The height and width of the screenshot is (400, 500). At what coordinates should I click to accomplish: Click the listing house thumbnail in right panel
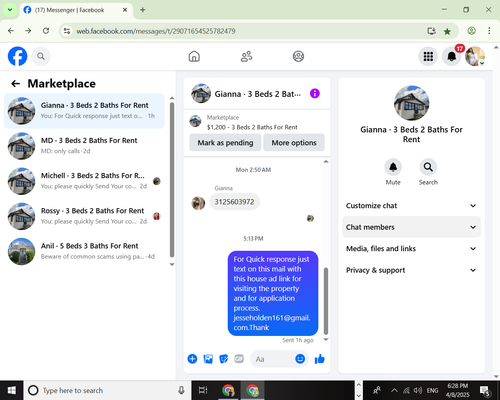point(411,103)
